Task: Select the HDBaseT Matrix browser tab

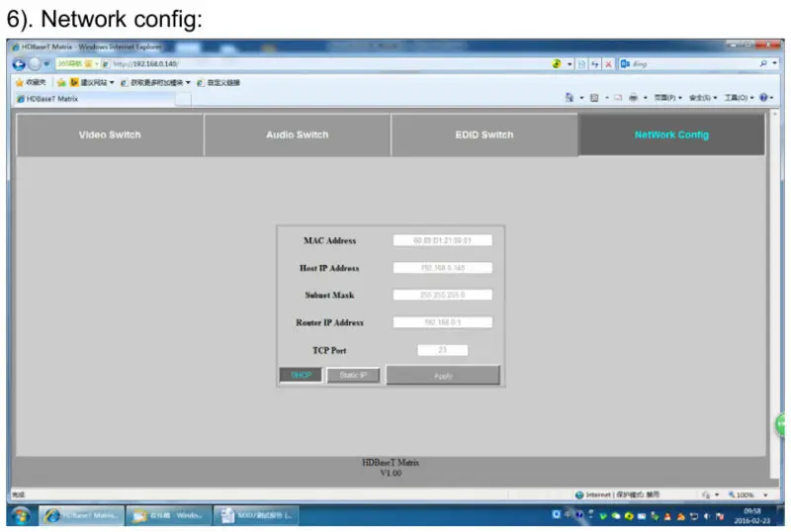Action: (94, 99)
